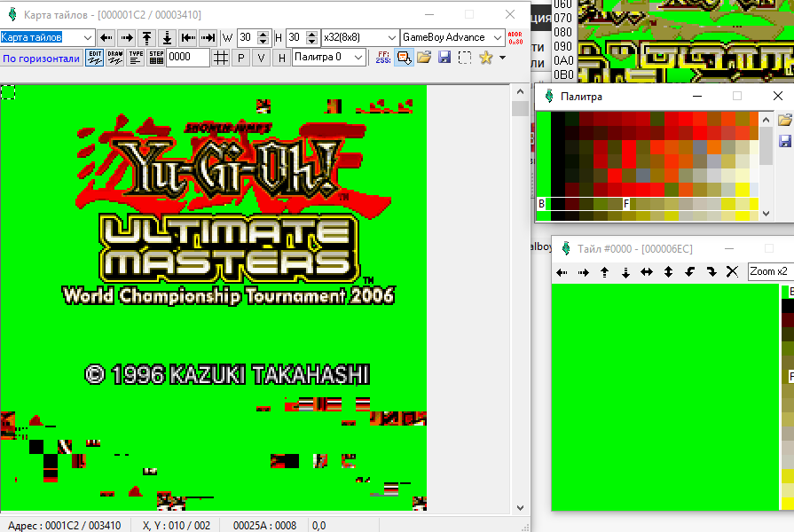Shift tile left in the Тайл window
794x532 pixels.
pos(562,272)
